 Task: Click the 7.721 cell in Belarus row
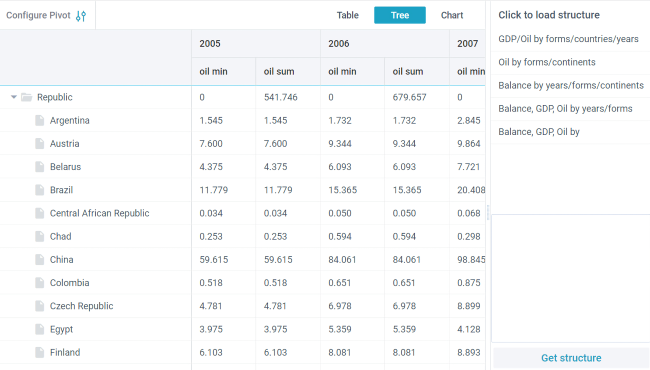click(468, 167)
